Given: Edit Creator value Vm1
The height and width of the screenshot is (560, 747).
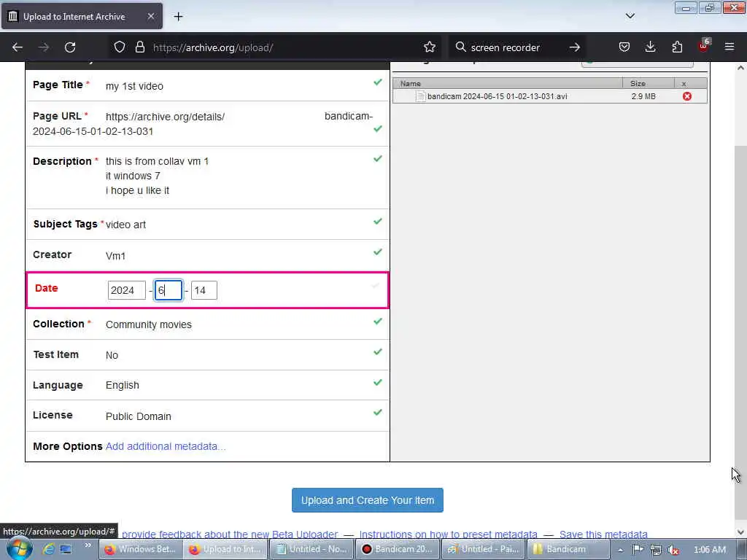Looking at the screenshot, I should [115, 256].
